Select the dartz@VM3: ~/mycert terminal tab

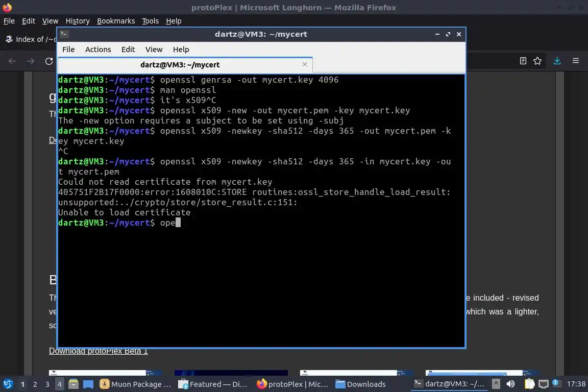pyautogui.click(x=185, y=64)
